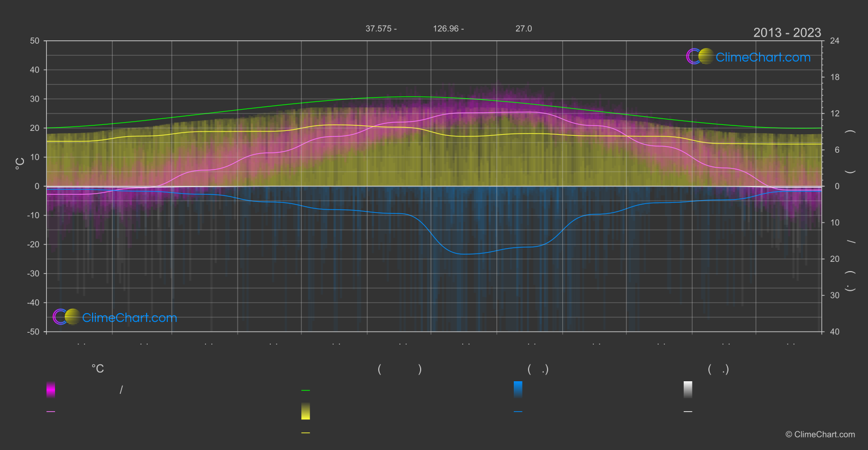
Task: Click the ClimeChart.com logo at bottom left
Action: [x=115, y=317]
